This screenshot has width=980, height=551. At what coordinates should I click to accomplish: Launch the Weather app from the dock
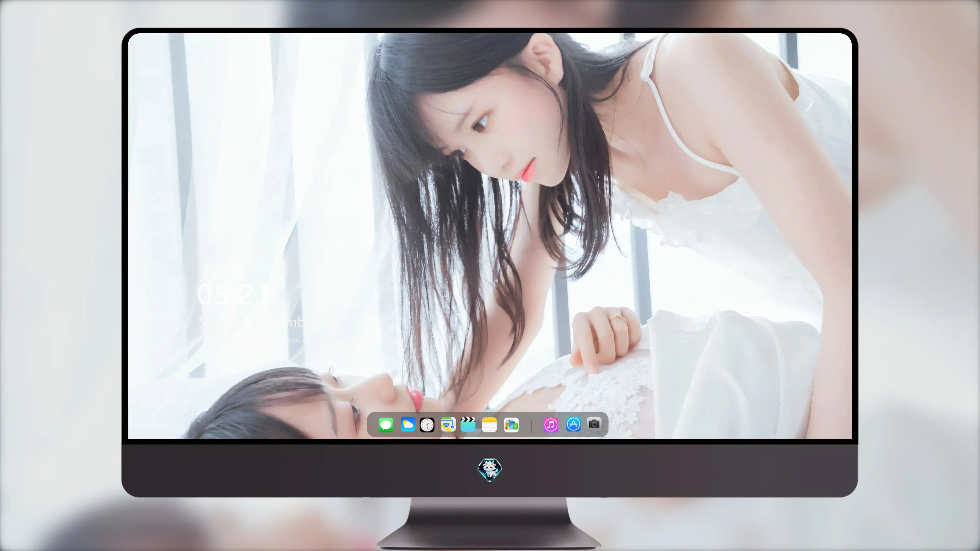(x=408, y=424)
